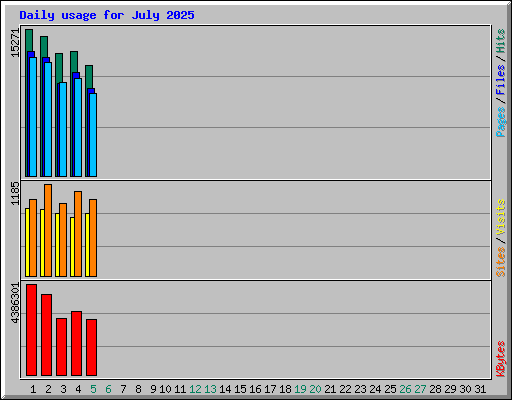
Task: Click day label 16 on the x-axis
Action: (255, 389)
